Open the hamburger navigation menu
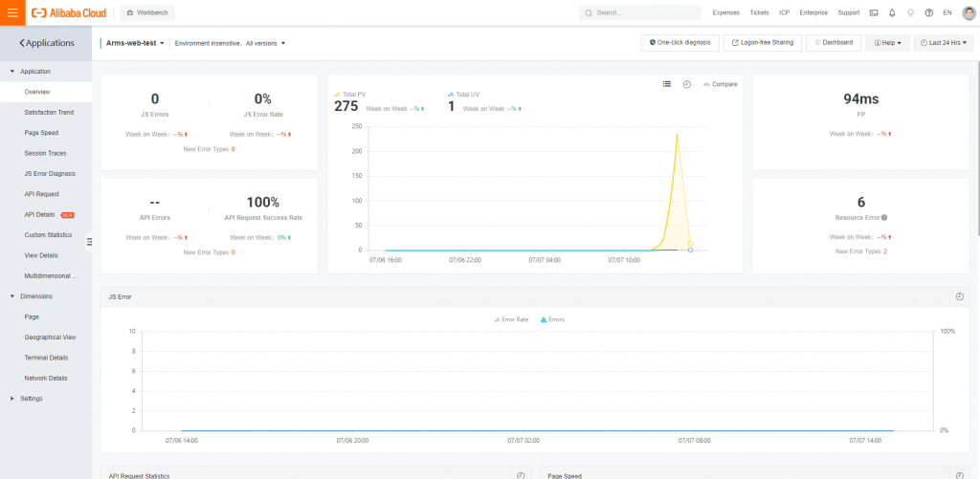This screenshot has width=980, height=479. [x=12, y=12]
